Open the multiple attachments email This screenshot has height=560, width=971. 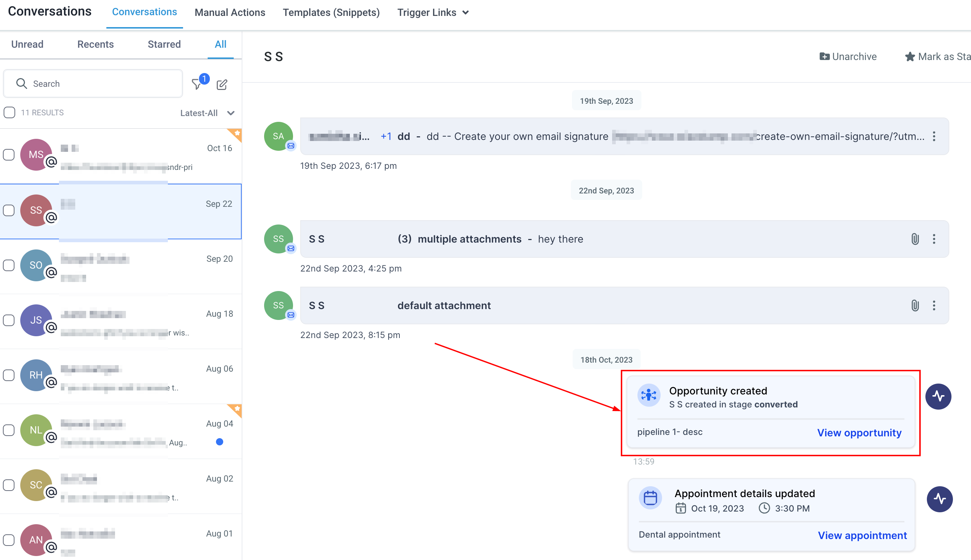(x=624, y=239)
